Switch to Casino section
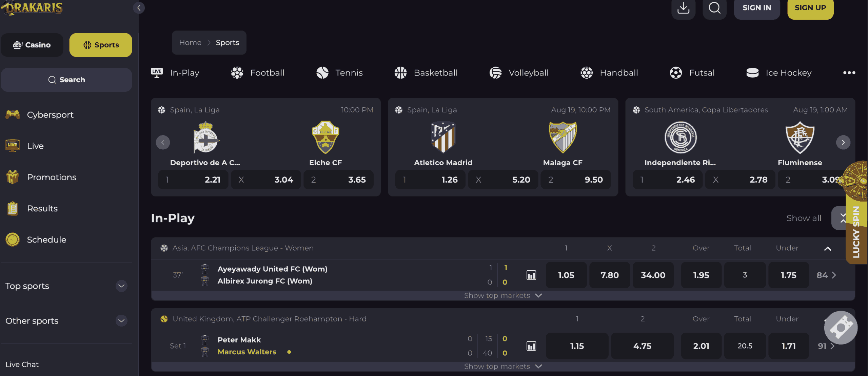The height and width of the screenshot is (376, 868). click(32, 45)
